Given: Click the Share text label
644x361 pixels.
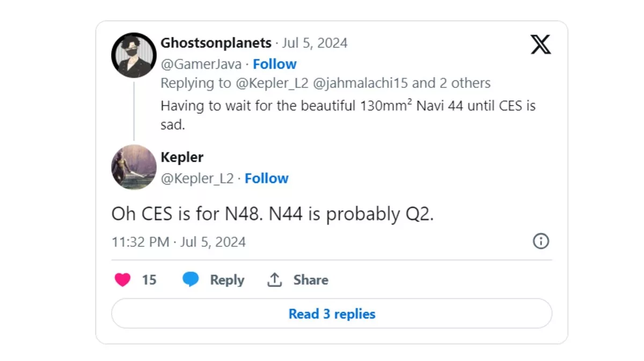Looking at the screenshot, I should (311, 279).
